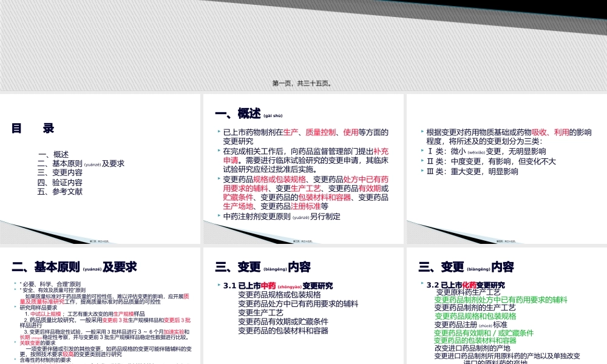Click the bullet marker before 中药注射剂变更原则 line
The image size is (607, 364).
coord(217,216)
